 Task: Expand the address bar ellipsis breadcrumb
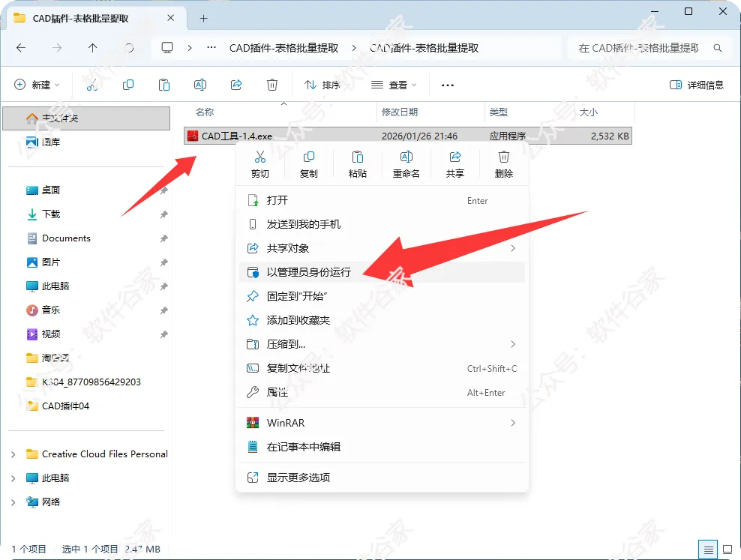211,48
